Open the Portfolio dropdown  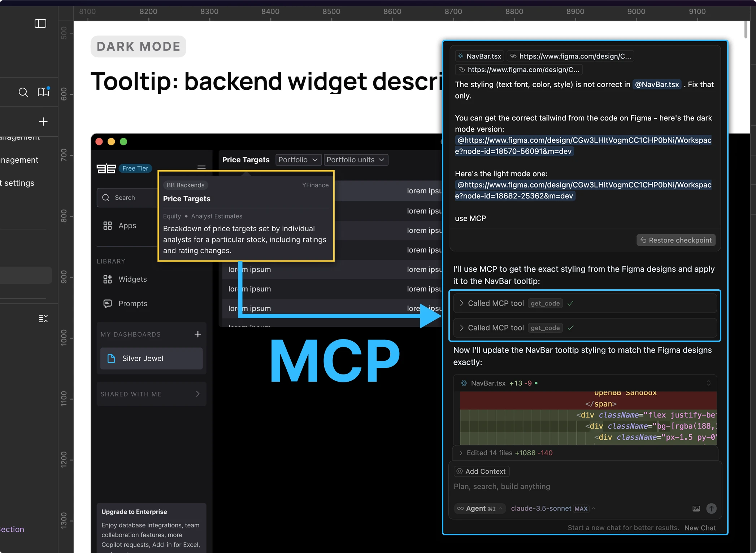[x=298, y=160]
